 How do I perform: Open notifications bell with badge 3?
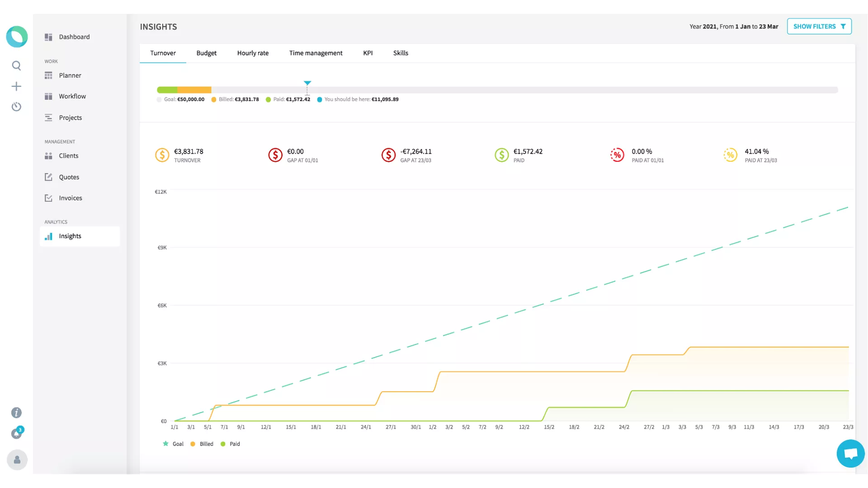pyautogui.click(x=17, y=433)
